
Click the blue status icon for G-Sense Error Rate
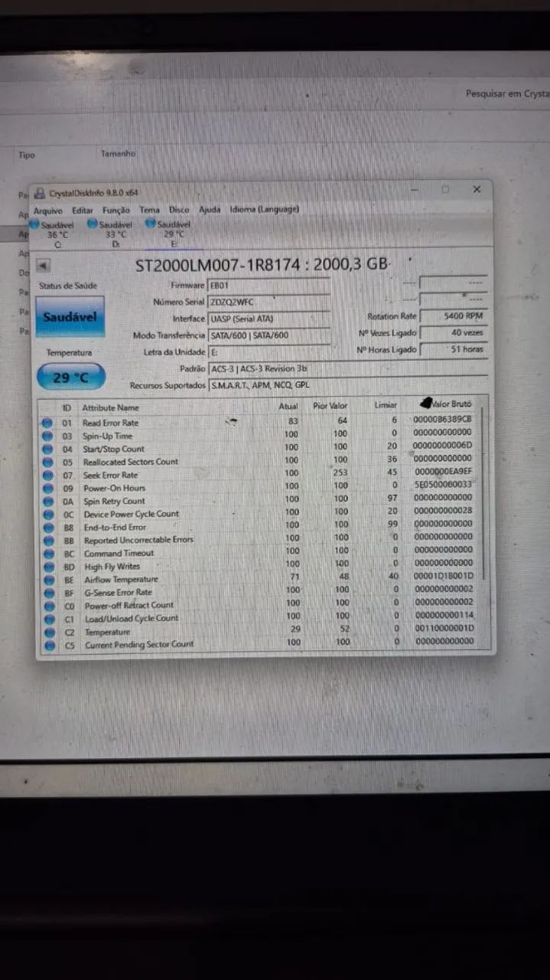(48, 593)
